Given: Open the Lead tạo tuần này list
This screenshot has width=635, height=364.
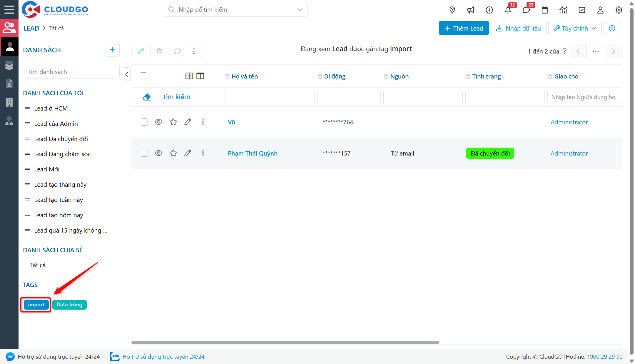Looking at the screenshot, I should coord(59,200).
